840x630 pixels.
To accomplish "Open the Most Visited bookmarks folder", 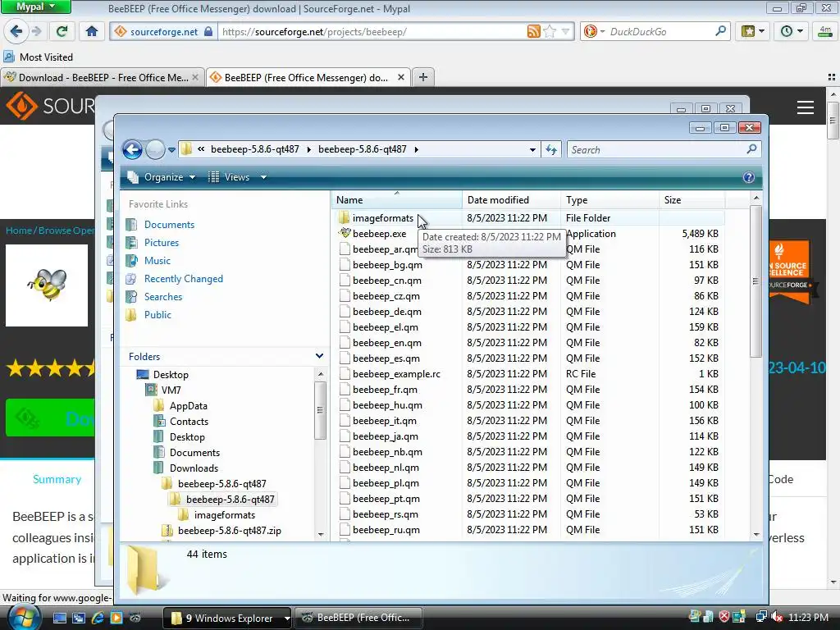I will pyautogui.click(x=38, y=57).
